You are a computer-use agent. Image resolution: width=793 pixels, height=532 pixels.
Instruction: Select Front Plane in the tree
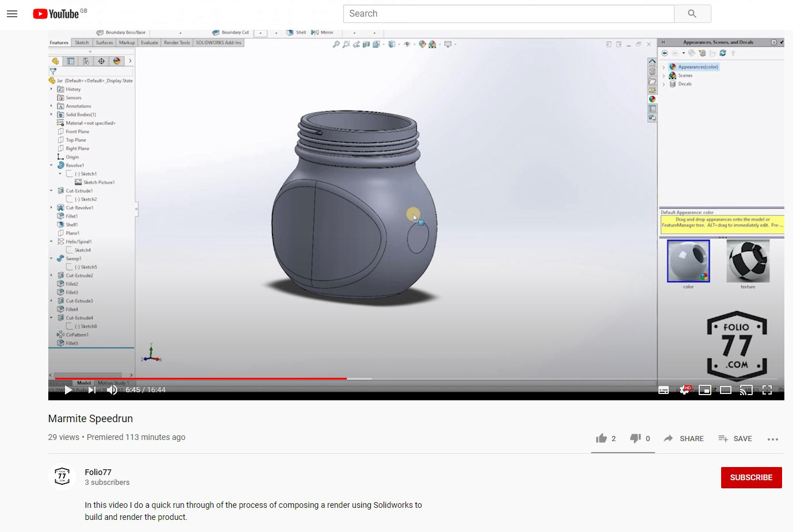77,132
